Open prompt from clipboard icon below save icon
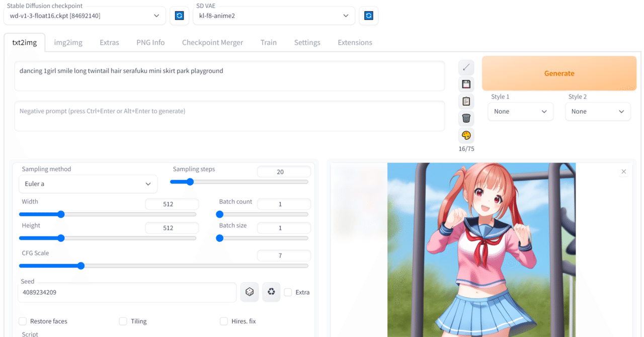 point(466,101)
